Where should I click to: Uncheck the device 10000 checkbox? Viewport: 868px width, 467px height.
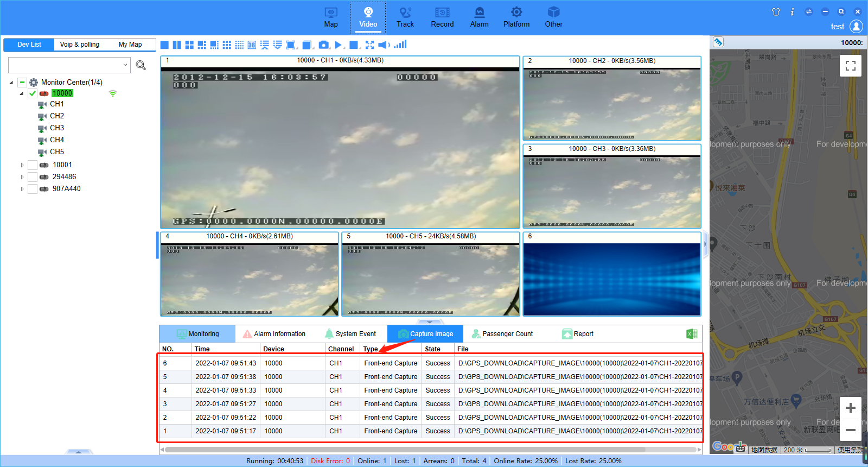pyautogui.click(x=33, y=93)
